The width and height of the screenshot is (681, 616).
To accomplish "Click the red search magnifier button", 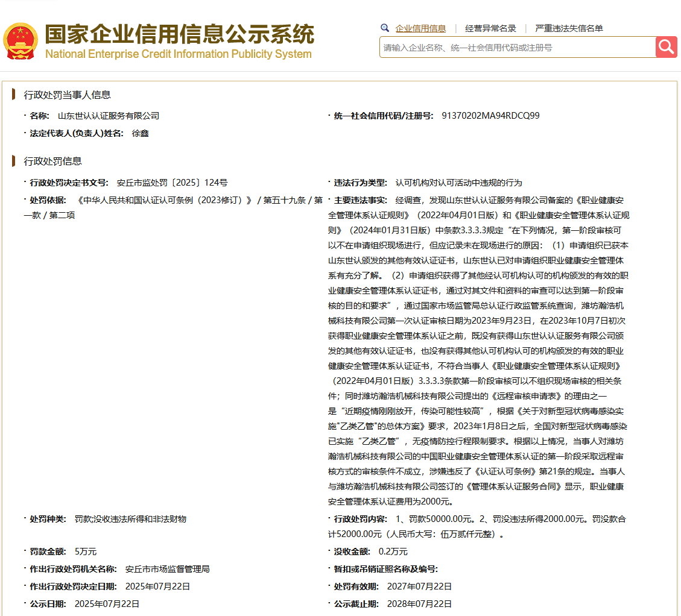I will pyautogui.click(x=667, y=47).
